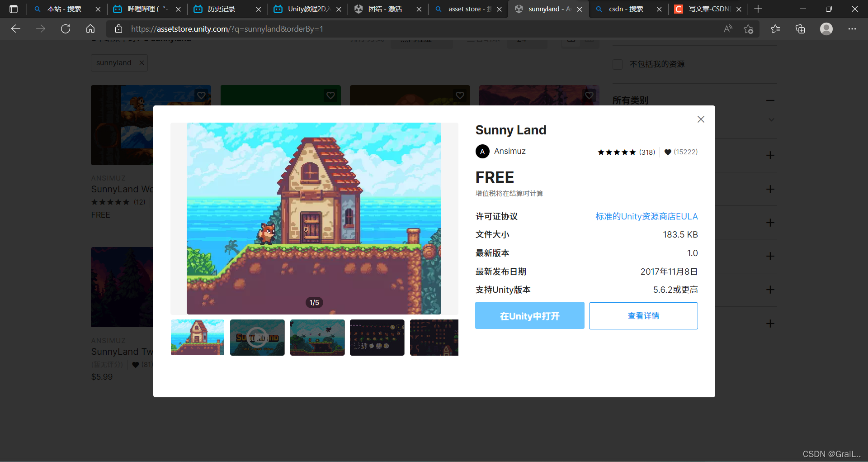
Task: Favorite the fourth result card heart icon
Action: [589, 95]
